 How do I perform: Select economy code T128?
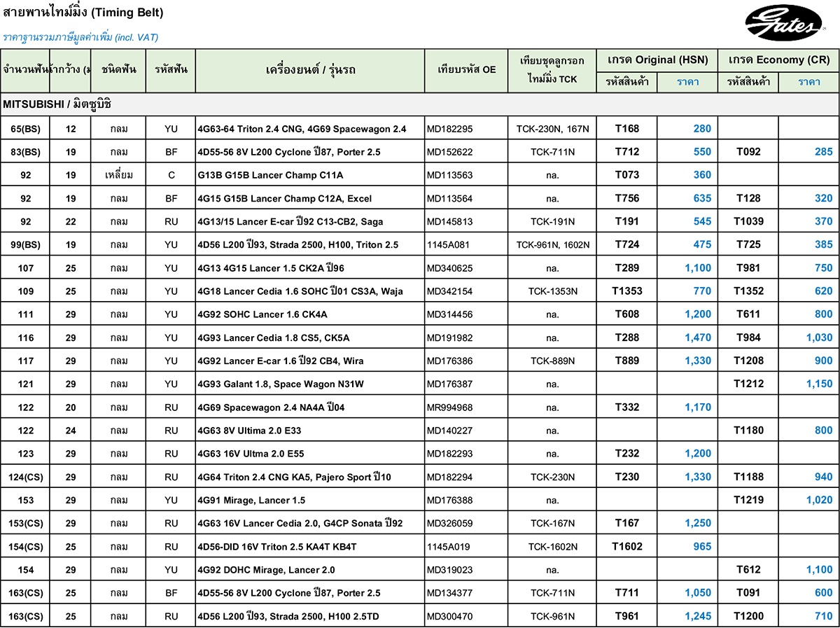[748, 198]
